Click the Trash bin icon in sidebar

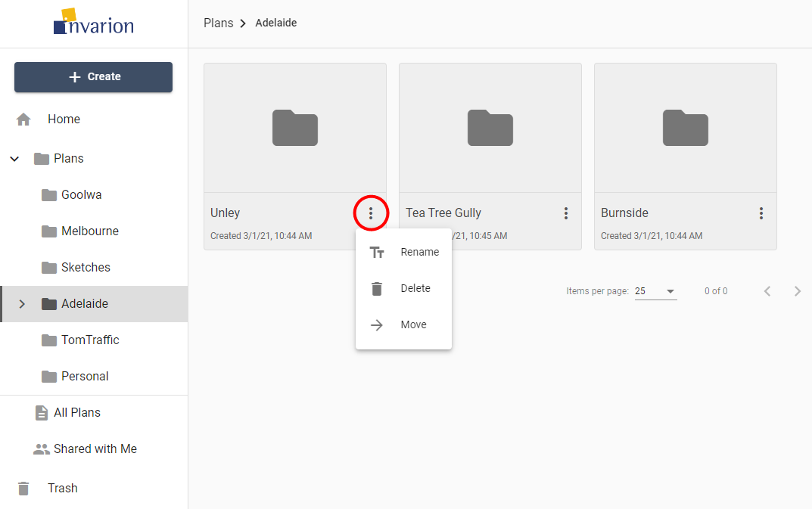click(23, 489)
